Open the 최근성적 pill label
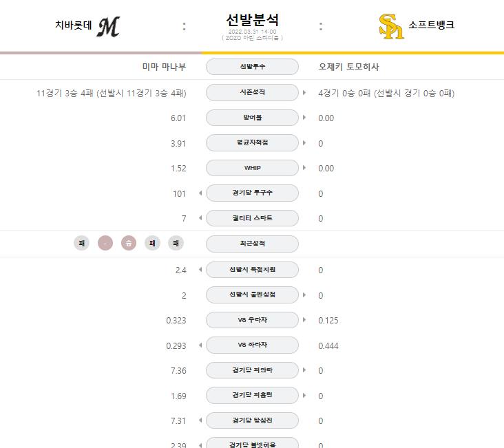 (x=252, y=244)
